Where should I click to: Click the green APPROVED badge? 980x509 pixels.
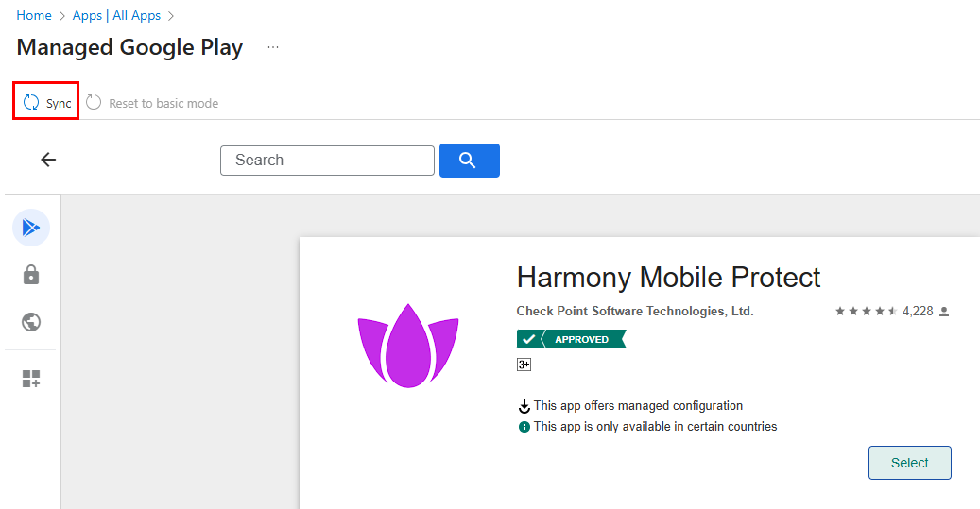pyautogui.click(x=571, y=339)
